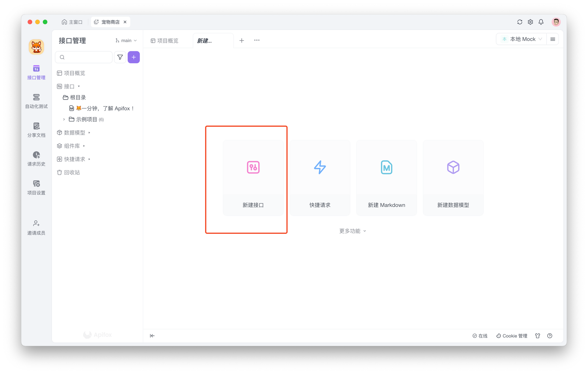The width and height of the screenshot is (588, 374).
Task: Click the 新建接口 card
Action: tap(253, 178)
